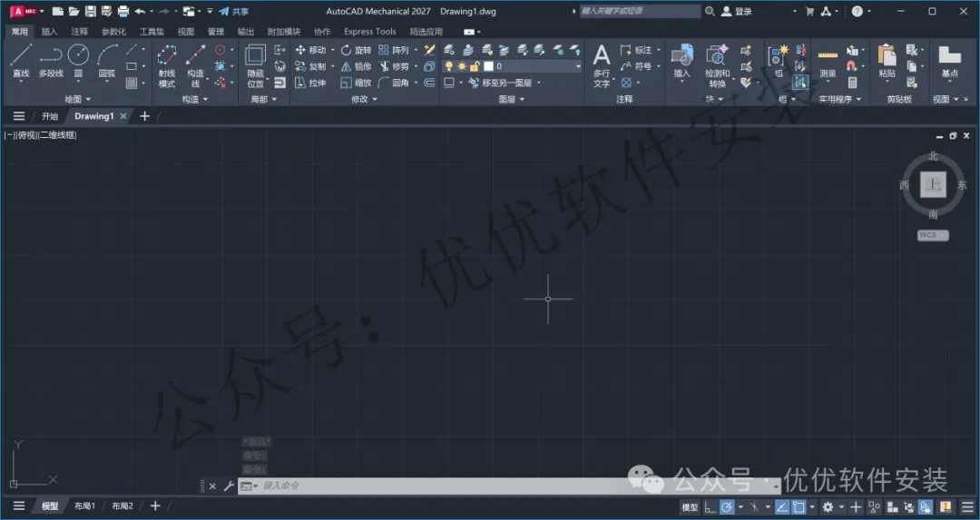The width and height of the screenshot is (980, 520).
Task: Select the 旋转 rotate tool
Action: (x=357, y=50)
